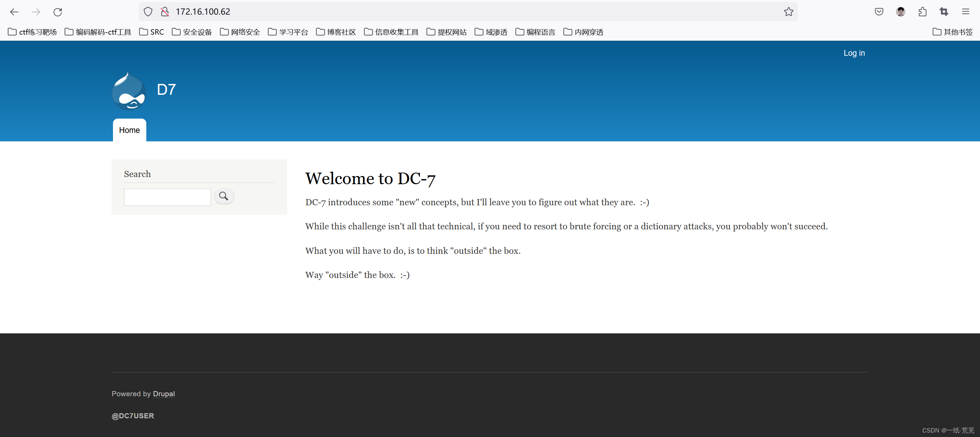Click the screenshot crop tool icon
This screenshot has height=437, width=980.
tap(944, 12)
